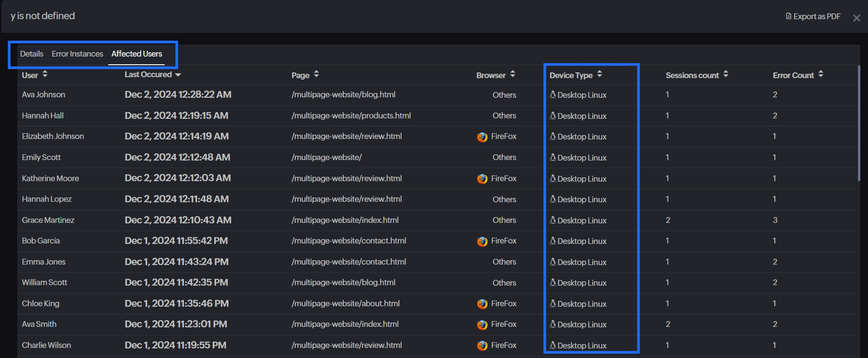Viewport: 868px width, 358px height.
Task: Select user Charlie Wilson
Action: click(x=46, y=345)
